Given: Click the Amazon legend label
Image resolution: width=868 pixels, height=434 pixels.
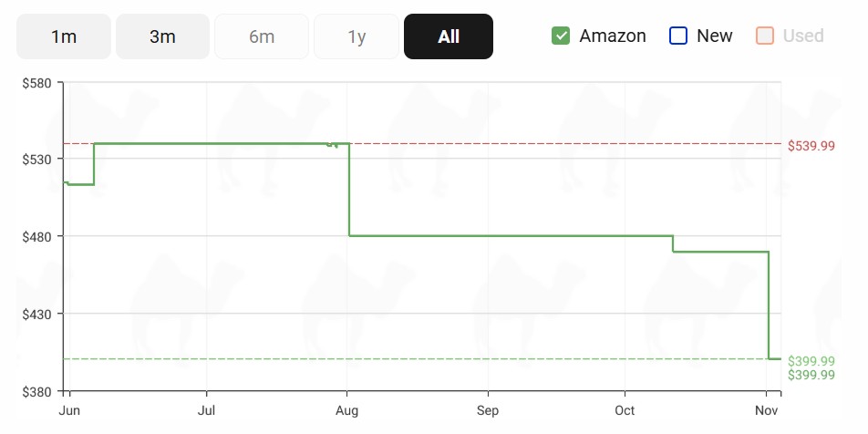Looking at the screenshot, I should click(x=613, y=36).
